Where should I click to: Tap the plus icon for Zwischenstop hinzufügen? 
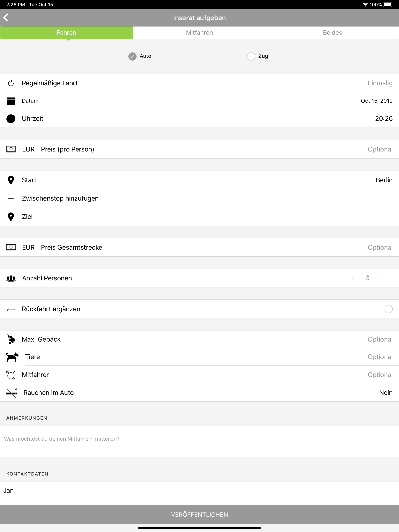tap(11, 199)
